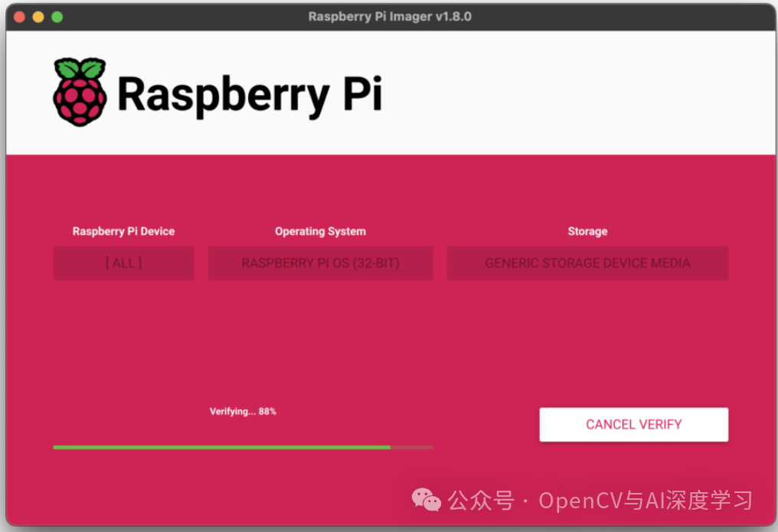Image resolution: width=778 pixels, height=532 pixels.
Task: Click the Operating System column header label
Action: tap(320, 231)
